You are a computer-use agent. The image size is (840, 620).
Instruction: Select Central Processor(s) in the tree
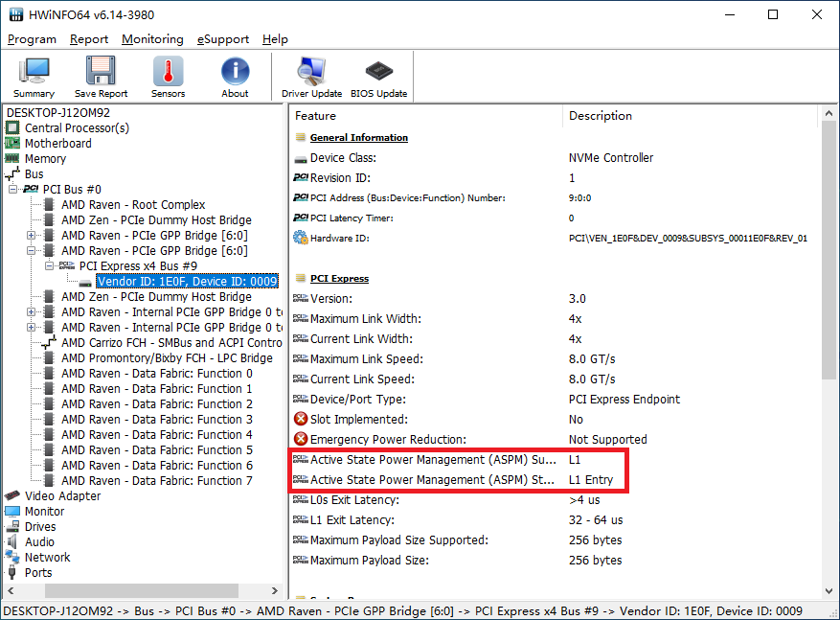(77, 128)
